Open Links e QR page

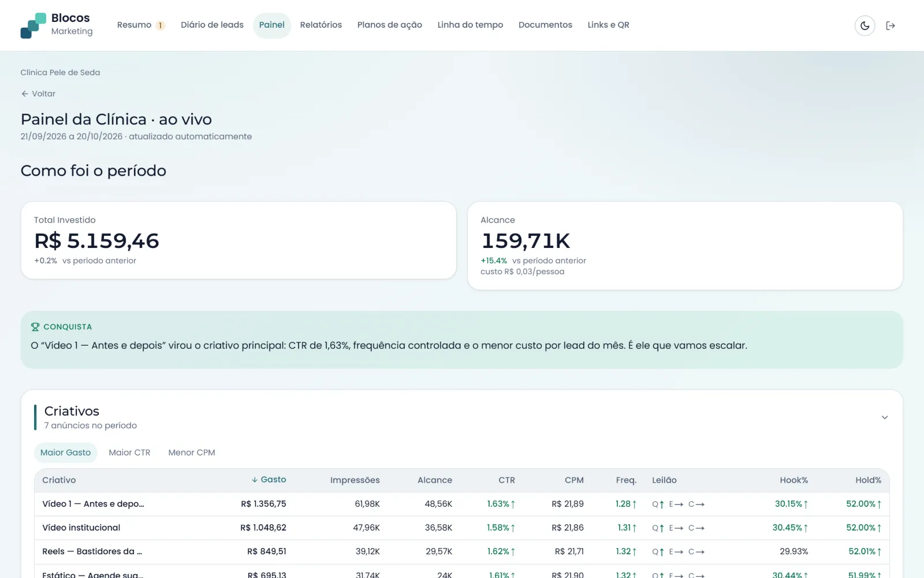click(x=608, y=25)
